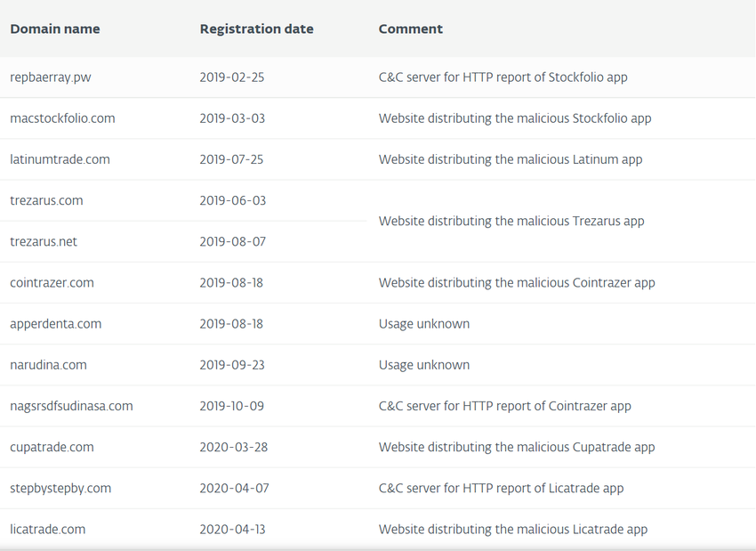Click the Comment column header
The width and height of the screenshot is (756, 551).
click(410, 28)
